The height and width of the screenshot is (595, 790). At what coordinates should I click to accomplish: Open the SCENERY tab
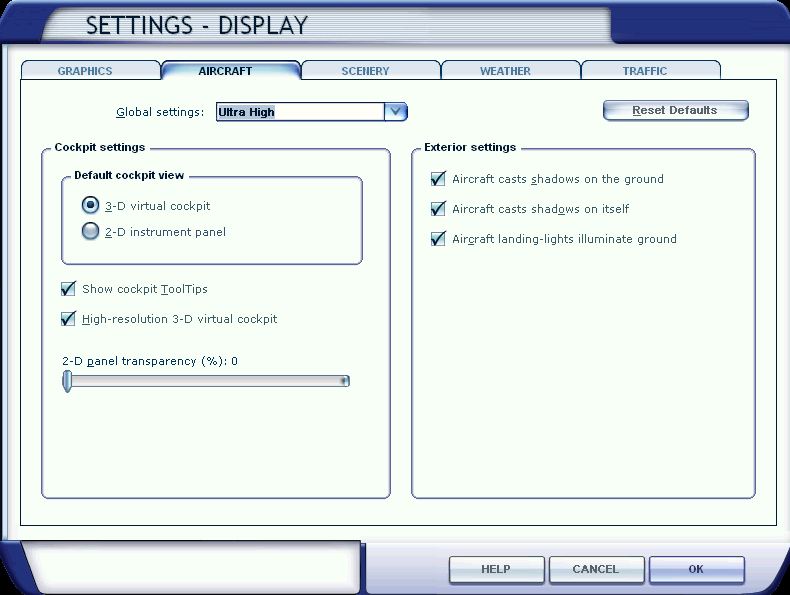coord(365,71)
